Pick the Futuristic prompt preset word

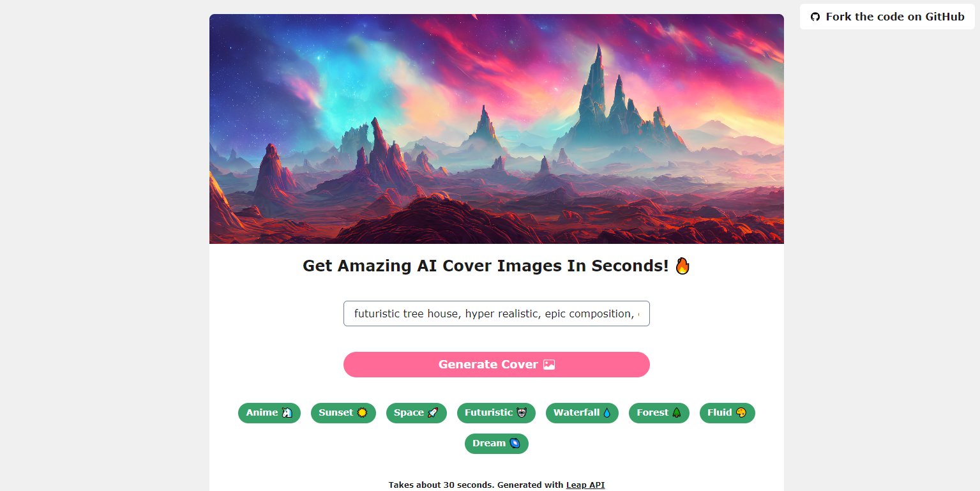click(x=488, y=412)
